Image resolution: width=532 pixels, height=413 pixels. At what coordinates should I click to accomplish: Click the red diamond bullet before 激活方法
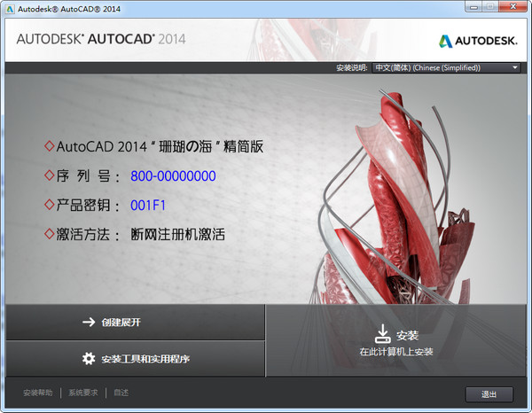(x=49, y=234)
